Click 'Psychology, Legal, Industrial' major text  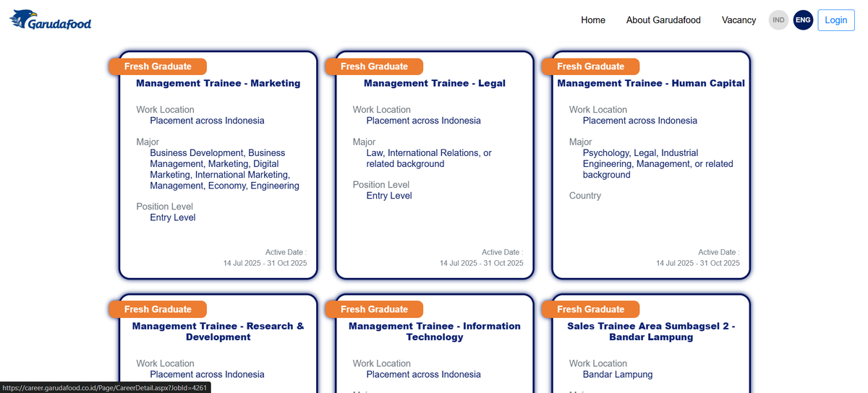(658, 164)
